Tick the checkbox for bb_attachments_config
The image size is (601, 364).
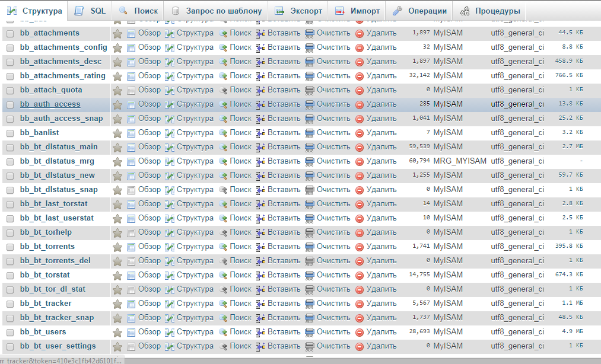click(x=10, y=47)
